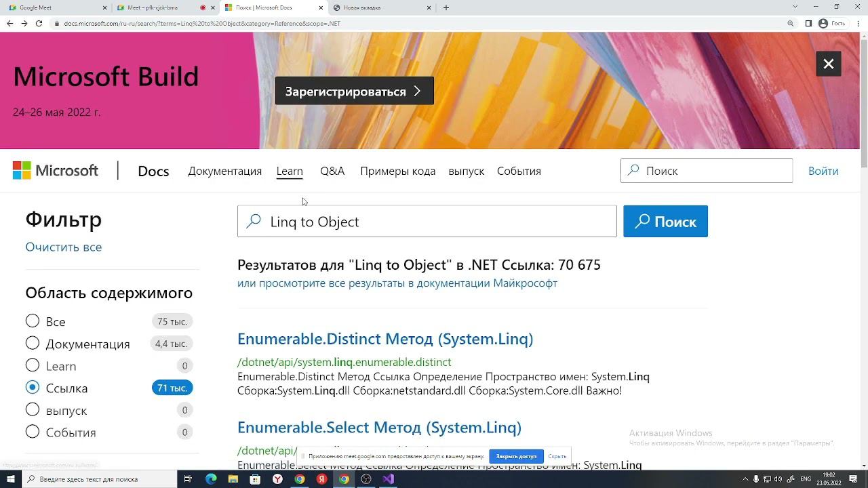Open Yandex Browser from the taskbar
The height and width of the screenshot is (488, 868).
click(x=277, y=479)
